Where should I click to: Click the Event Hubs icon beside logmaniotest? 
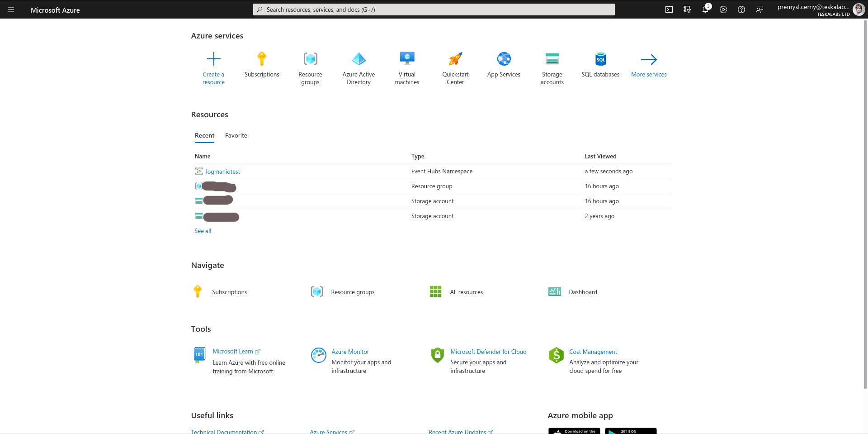tap(199, 171)
